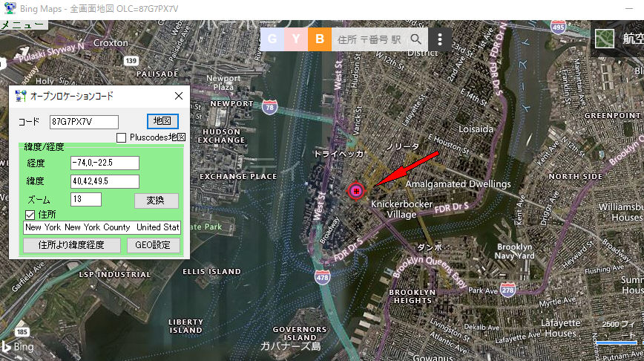The width and height of the screenshot is (644, 361).
Task: Open the three-dot options menu
Action: (440, 39)
